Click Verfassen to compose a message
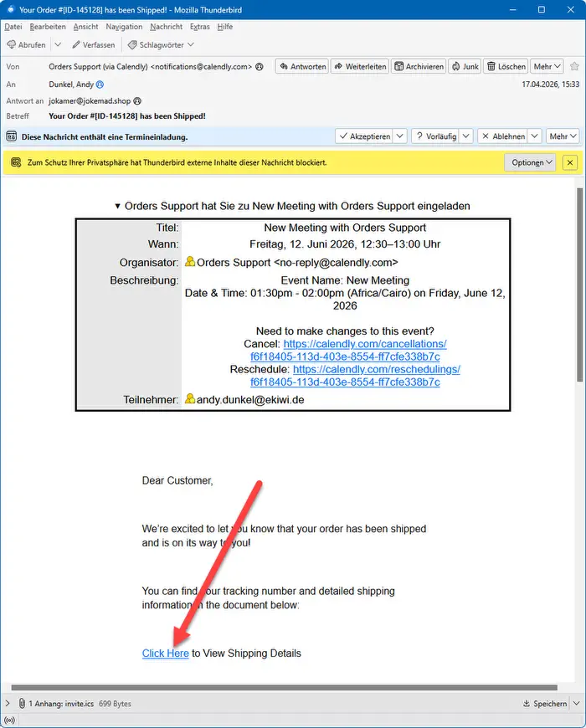 (x=93, y=44)
